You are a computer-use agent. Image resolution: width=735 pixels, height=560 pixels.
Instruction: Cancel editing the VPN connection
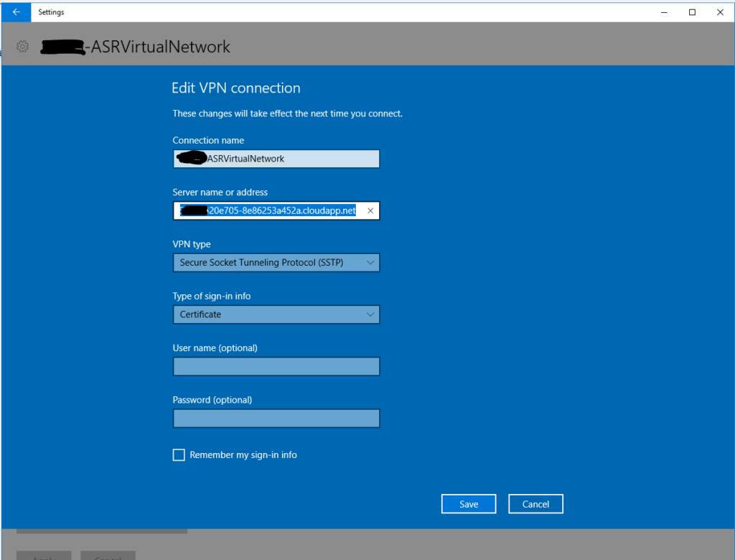coord(535,504)
